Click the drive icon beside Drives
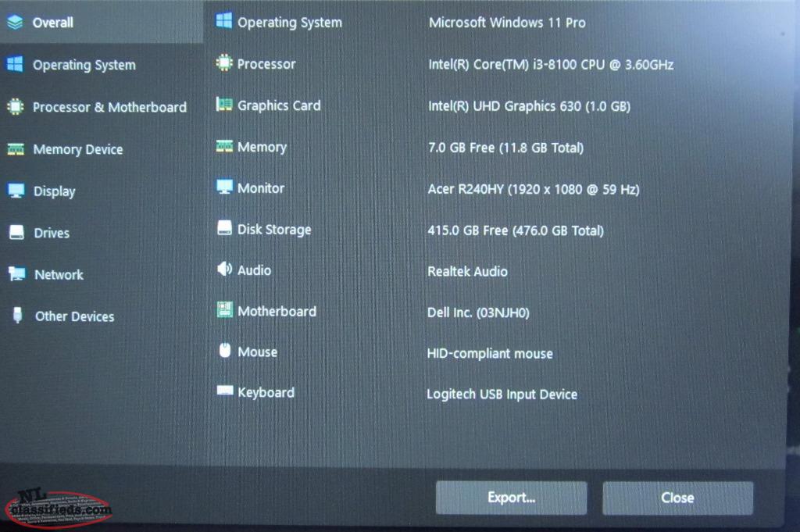 17,233
